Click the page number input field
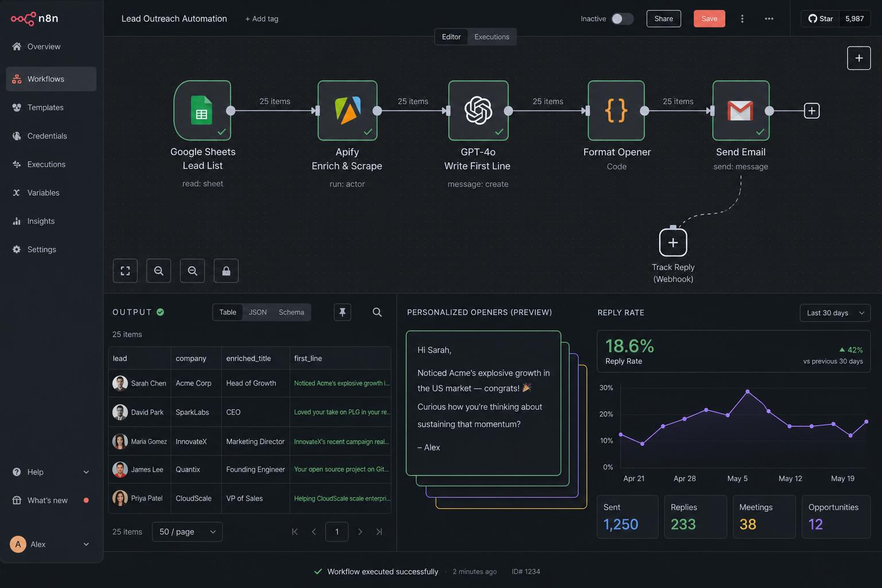The image size is (882, 588). 337,532
